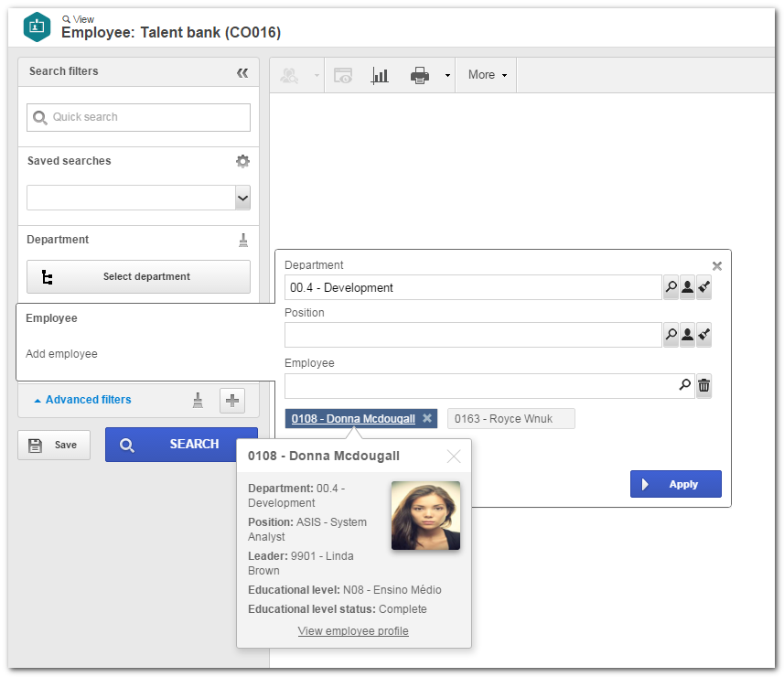Click the 0108 - Donna Mcdougall tag link
784x677 pixels.
point(353,419)
